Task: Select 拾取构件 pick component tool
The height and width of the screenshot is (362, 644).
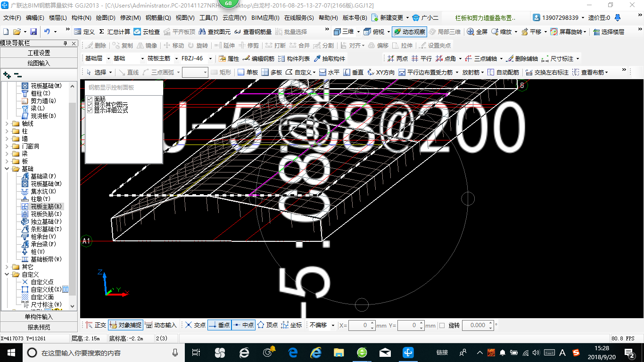Action: pos(330,58)
